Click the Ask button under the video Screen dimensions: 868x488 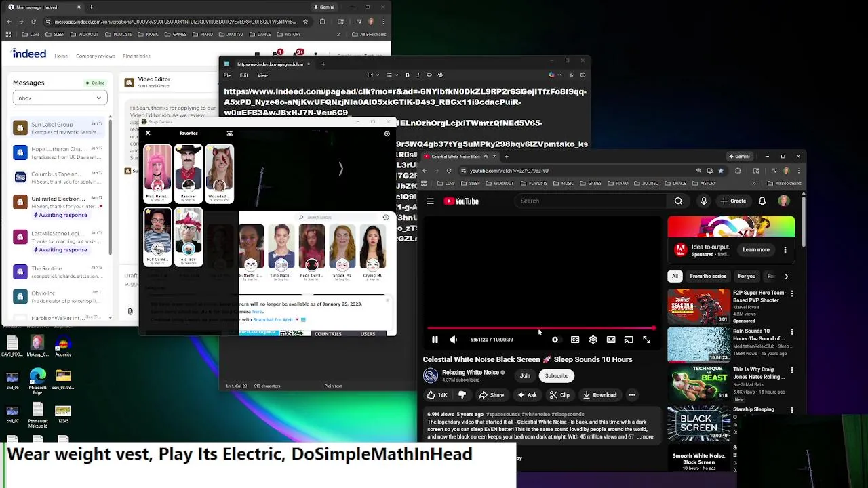(527, 395)
